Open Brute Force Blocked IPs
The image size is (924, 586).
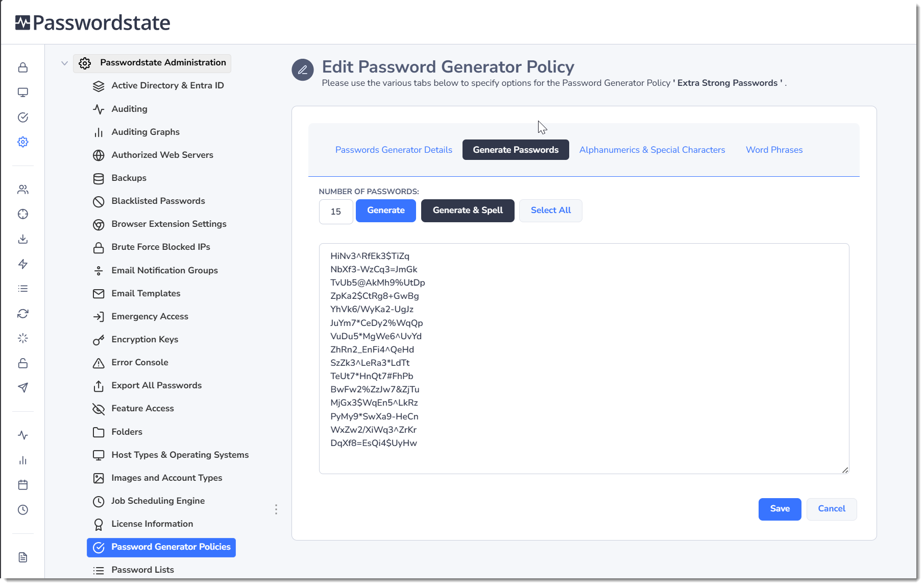[x=161, y=247]
